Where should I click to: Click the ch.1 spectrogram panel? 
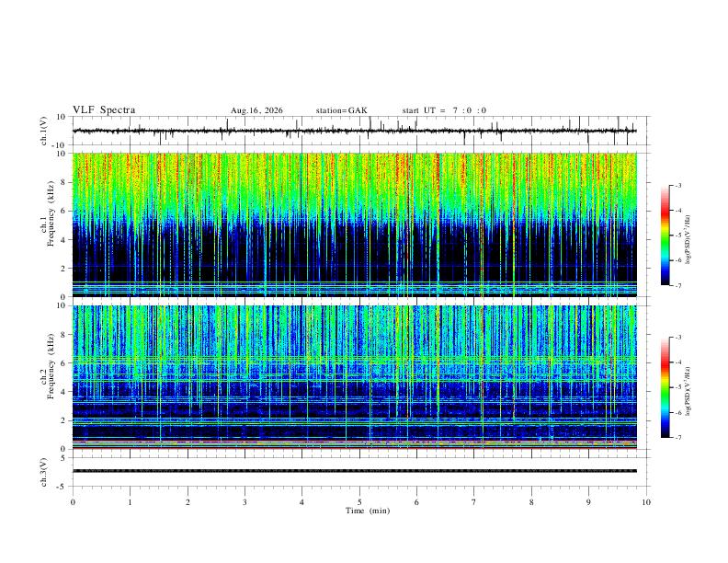(354, 224)
